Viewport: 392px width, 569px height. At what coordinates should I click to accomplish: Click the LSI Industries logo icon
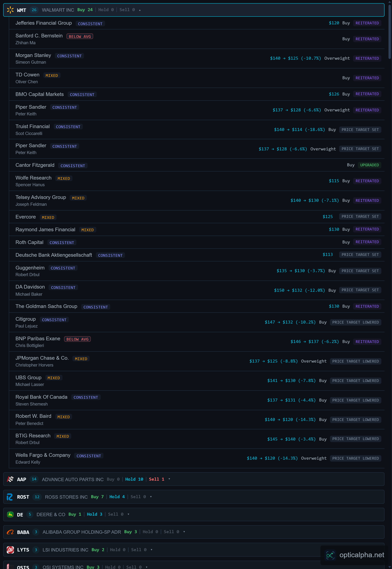(10, 550)
